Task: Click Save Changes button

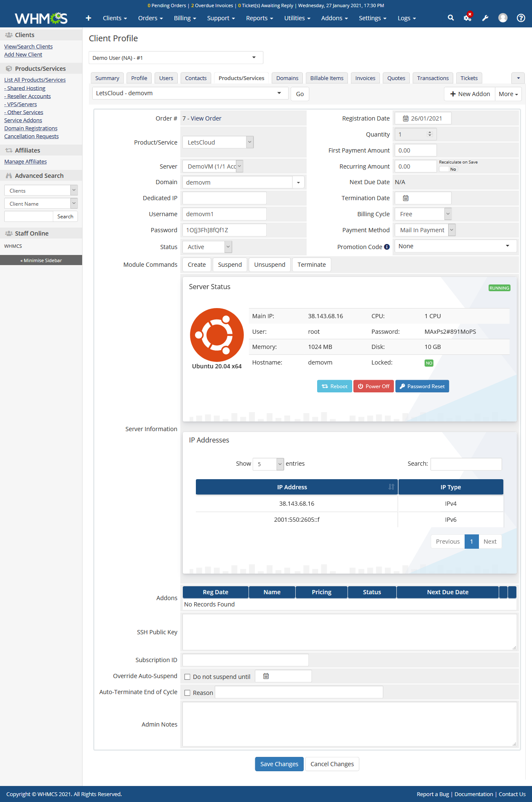Action: (279, 764)
